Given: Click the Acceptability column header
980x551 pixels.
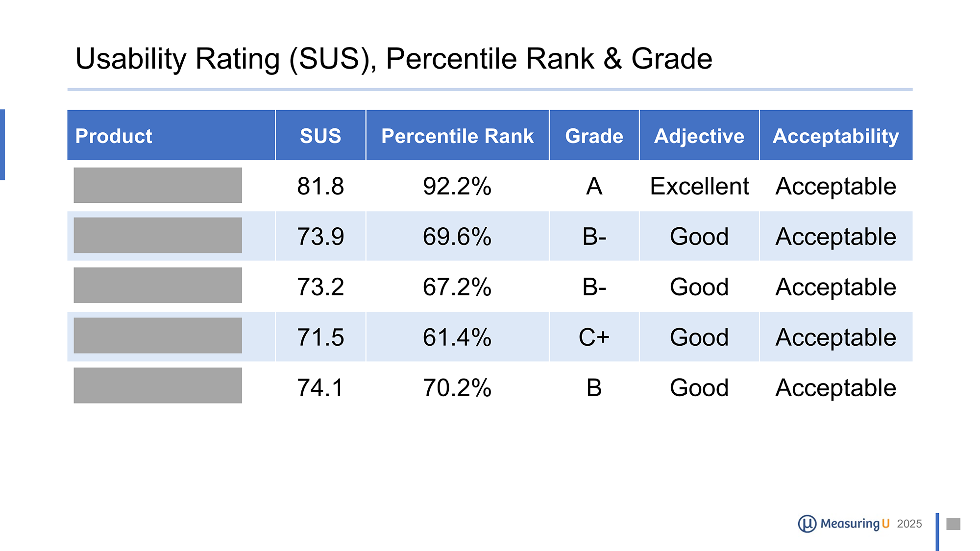Looking at the screenshot, I should 835,136.
